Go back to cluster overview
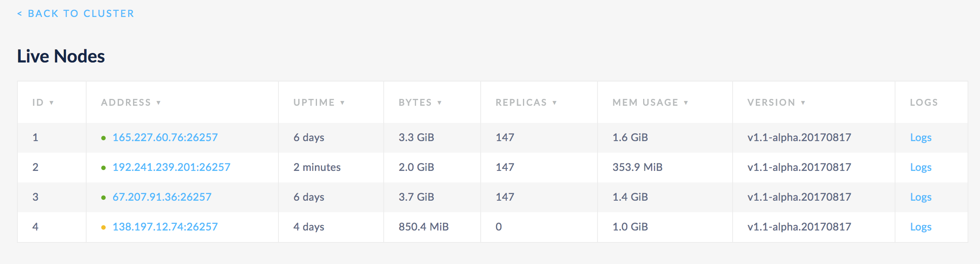Image resolution: width=980 pixels, height=264 pixels. point(76,14)
